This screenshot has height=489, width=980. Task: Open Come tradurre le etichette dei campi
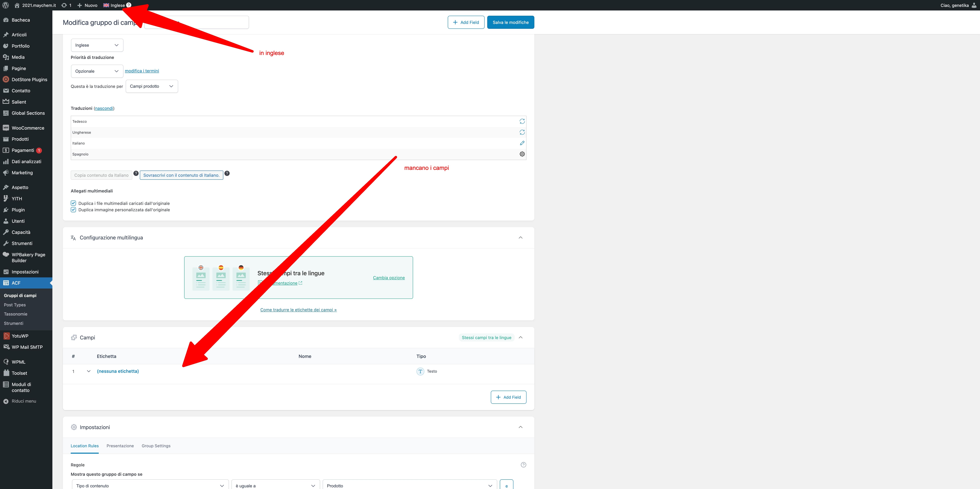[x=298, y=310]
